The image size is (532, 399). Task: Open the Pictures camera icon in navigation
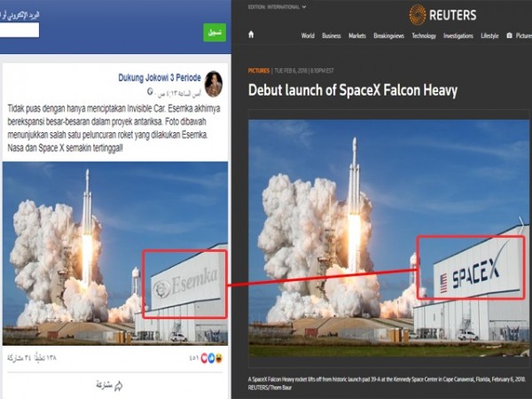pos(509,35)
